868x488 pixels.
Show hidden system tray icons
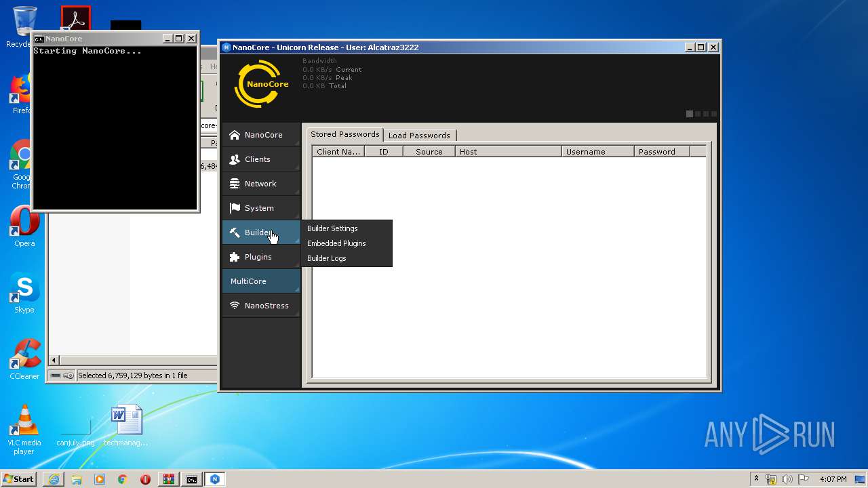(756, 479)
